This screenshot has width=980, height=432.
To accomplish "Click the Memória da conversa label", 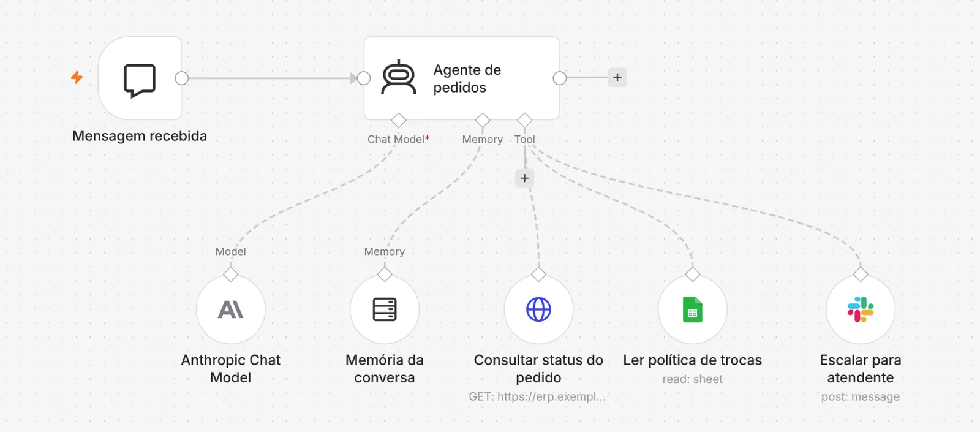I will [x=385, y=369].
